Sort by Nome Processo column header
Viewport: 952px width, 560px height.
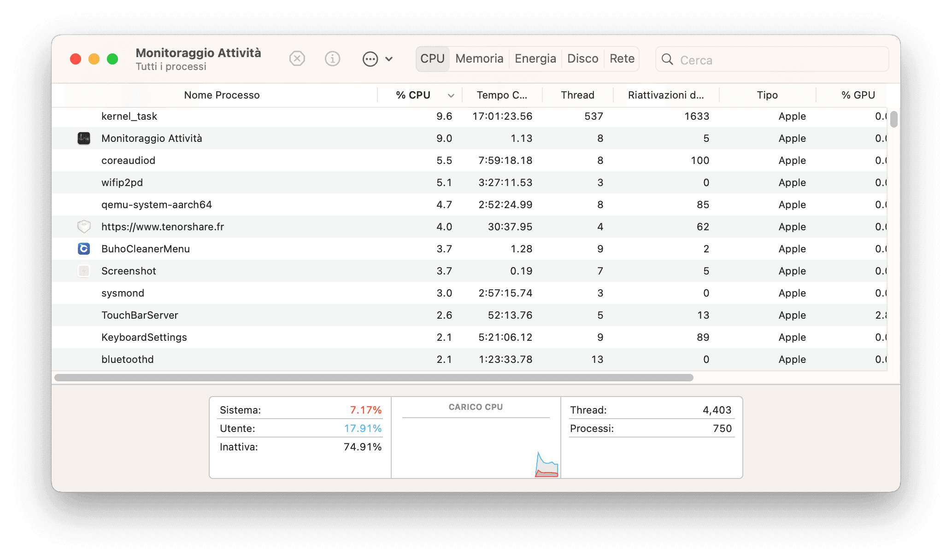(222, 95)
